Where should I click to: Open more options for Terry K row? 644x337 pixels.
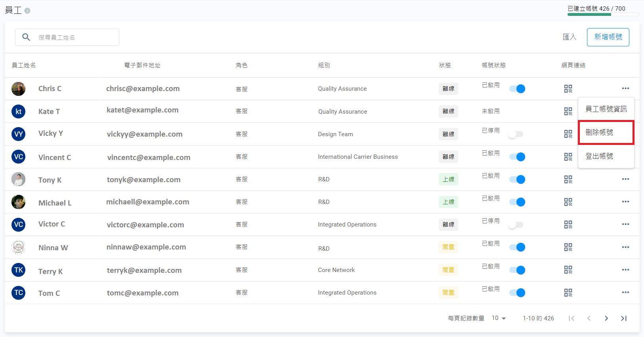[x=625, y=270]
